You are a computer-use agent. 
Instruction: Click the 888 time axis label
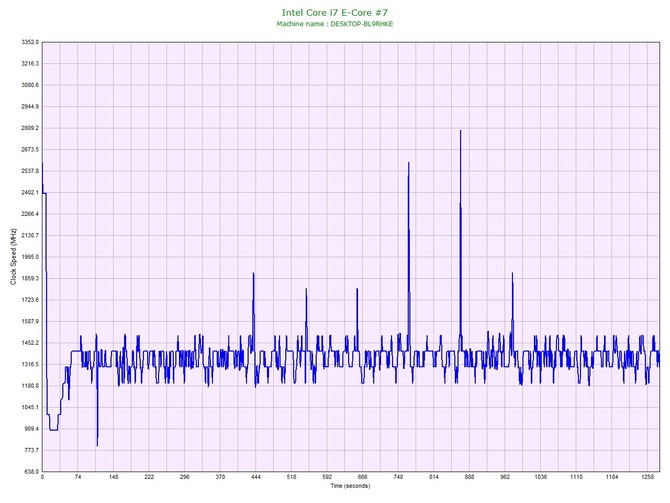(x=470, y=477)
